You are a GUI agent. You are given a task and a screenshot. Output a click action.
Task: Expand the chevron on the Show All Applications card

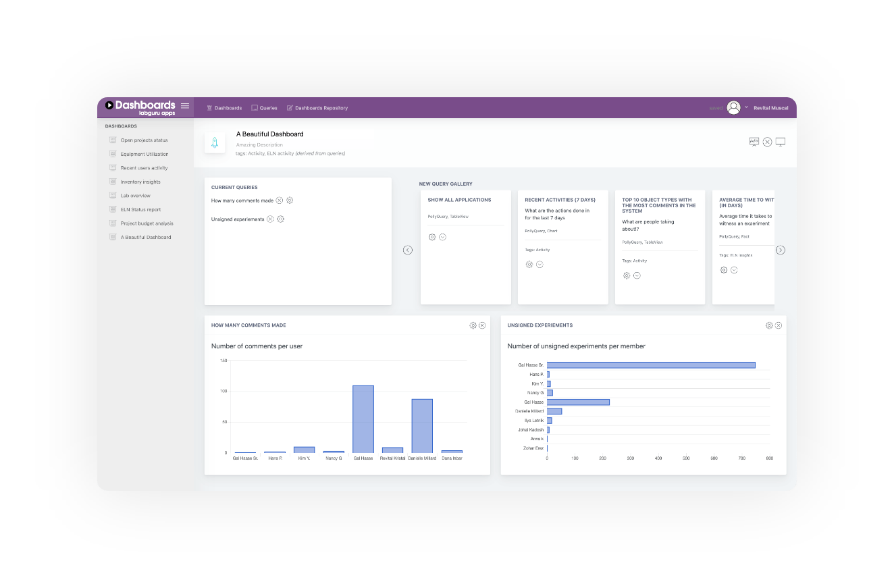tap(443, 237)
